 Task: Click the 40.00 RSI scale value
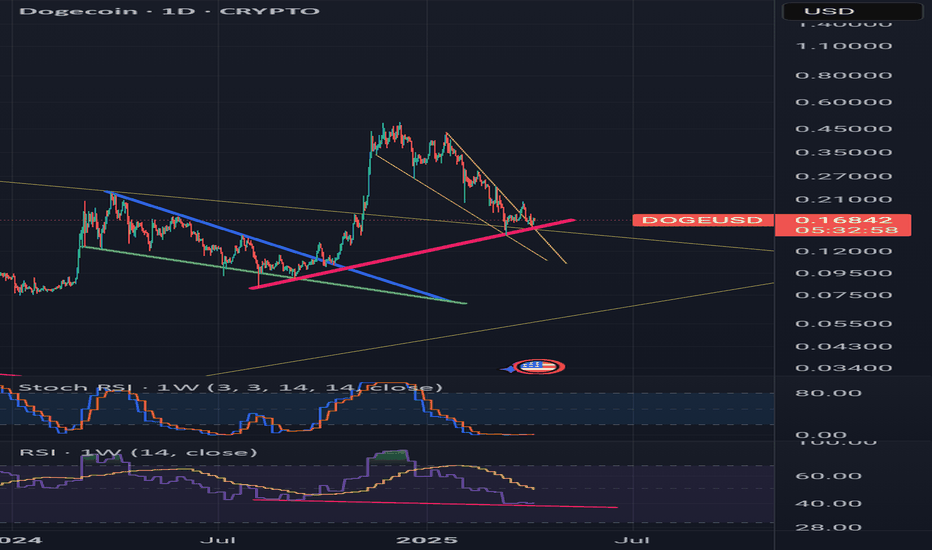829,504
